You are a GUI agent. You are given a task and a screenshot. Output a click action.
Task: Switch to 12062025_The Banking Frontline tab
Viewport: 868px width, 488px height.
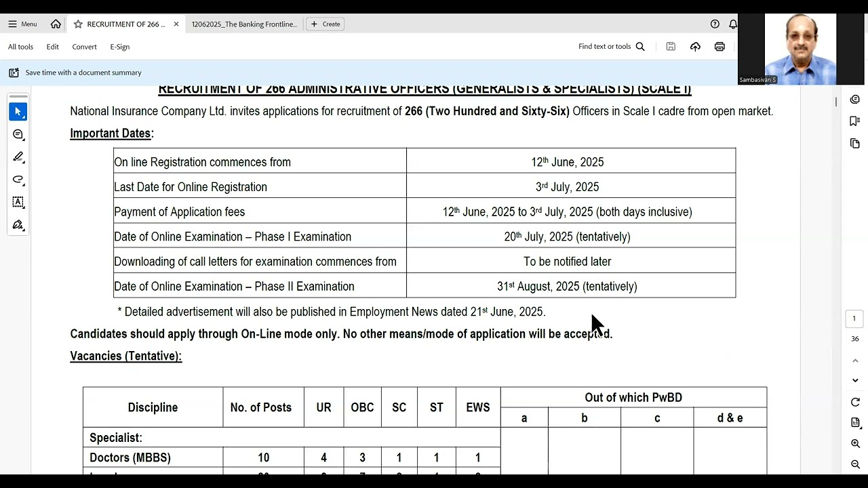(244, 24)
